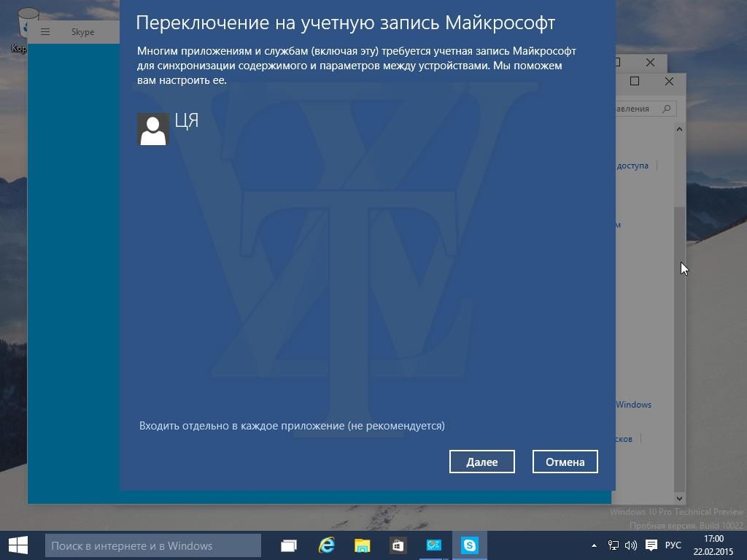Click the taskbar search box
The image size is (747, 560).
pos(153,545)
